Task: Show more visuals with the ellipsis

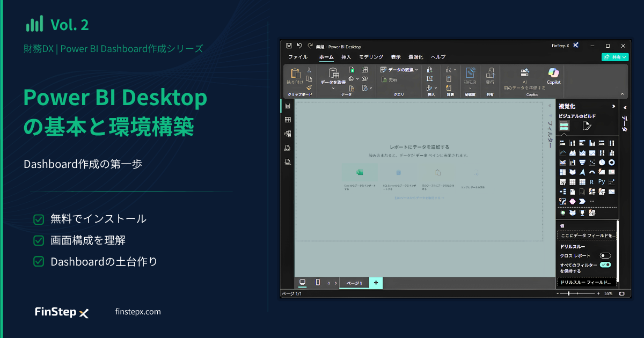Action: (592, 201)
